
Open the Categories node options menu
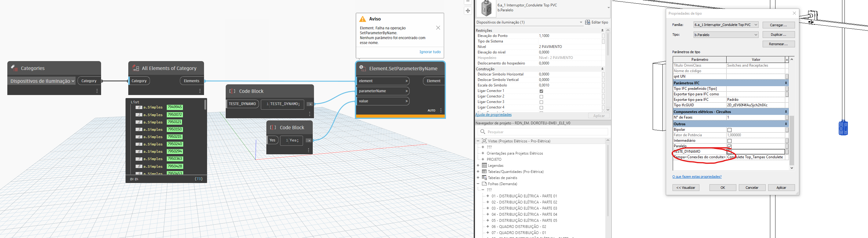(x=97, y=91)
